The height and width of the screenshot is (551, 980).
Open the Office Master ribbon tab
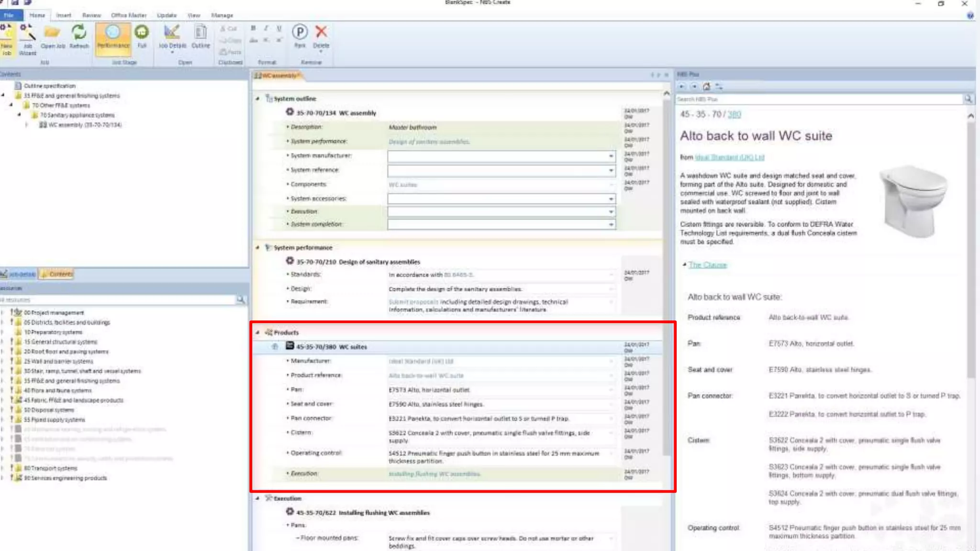[x=129, y=15]
